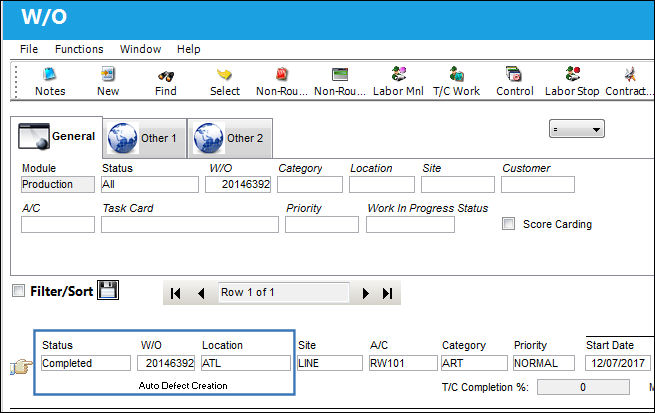Open the equals operator dropdown

point(576,129)
